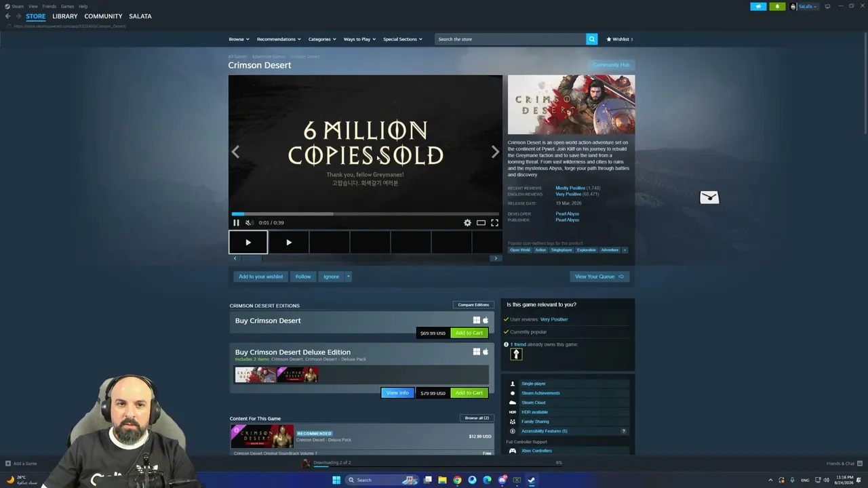Show the previous media item with left arrow
The height and width of the screenshot is (488, 868).
pyautogui.click(x=235, y=152)
